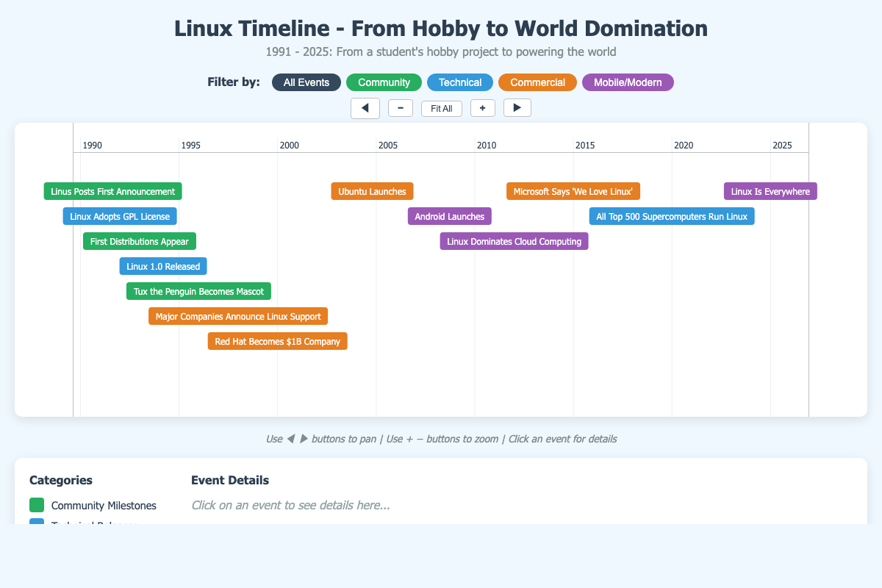This screenshot has width=882, height=588.
Task: Enable the Community filter
Action: point(384,82)
